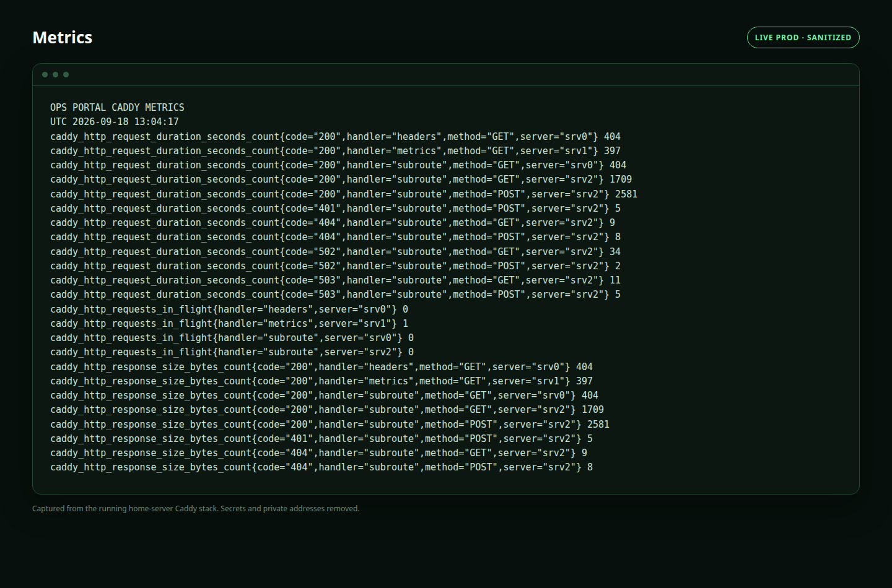Click duration count 200 POST srv2 value 2581
892x588 pixels.
click(x=344, y=194)
